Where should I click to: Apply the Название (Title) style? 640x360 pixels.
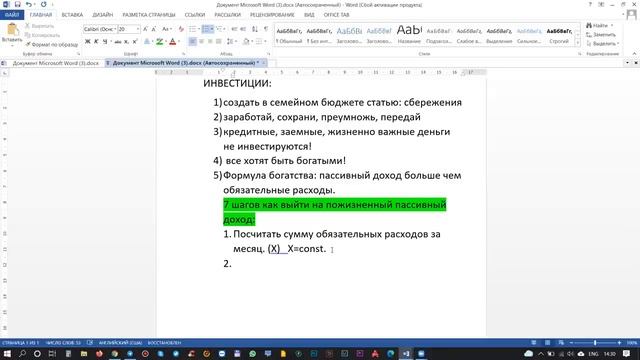coord(409,35)
